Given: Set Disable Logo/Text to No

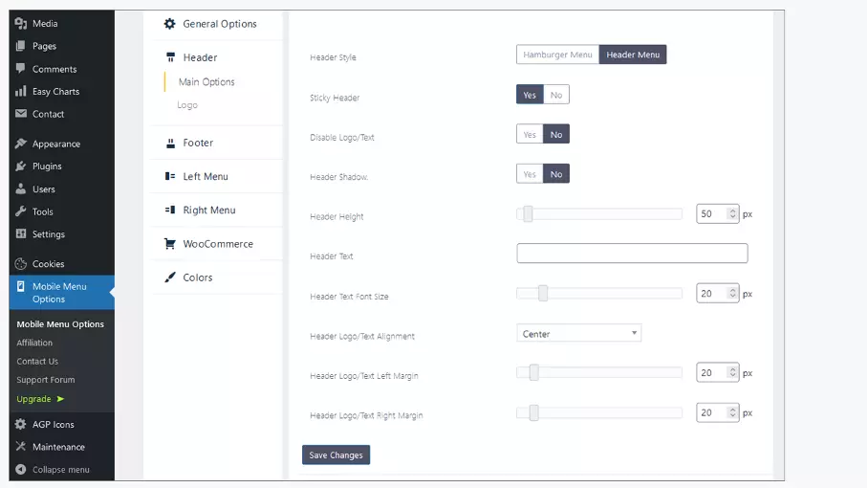Looking at the screenshot, I should (556, 134).
